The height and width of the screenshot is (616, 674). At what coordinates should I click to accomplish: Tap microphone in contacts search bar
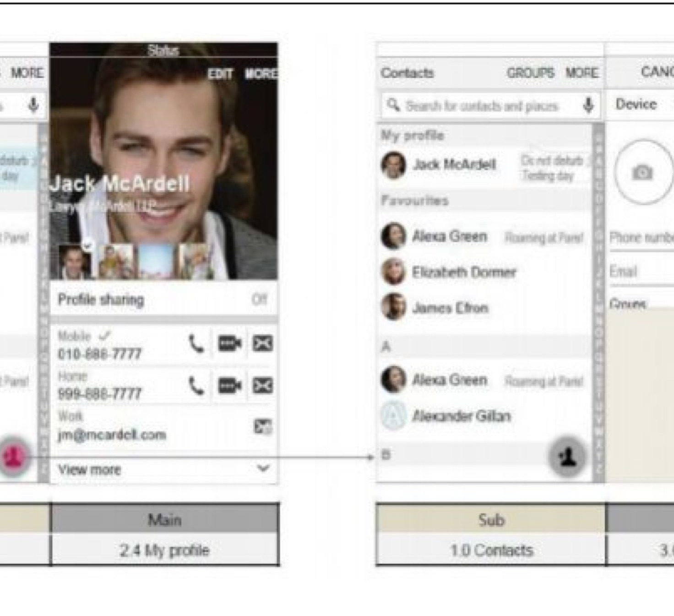point(588,105)
